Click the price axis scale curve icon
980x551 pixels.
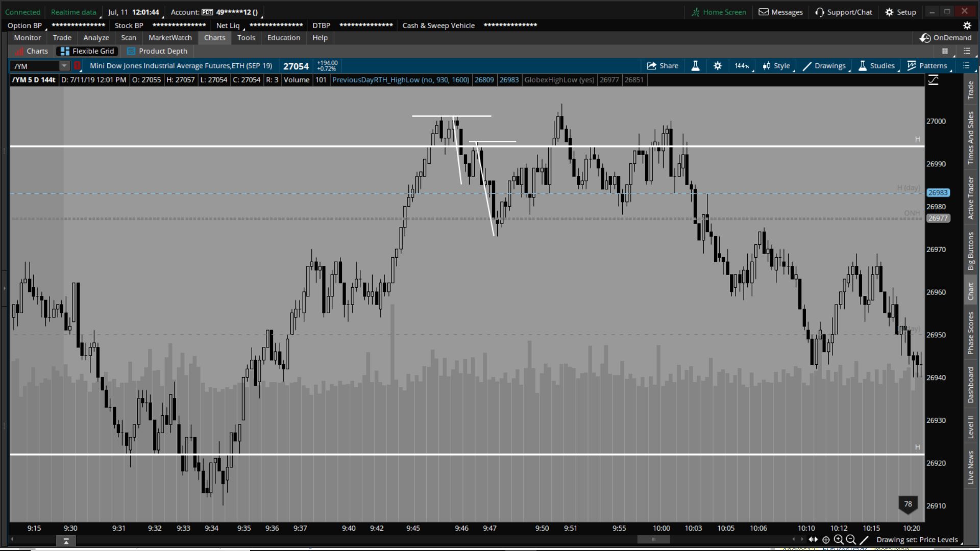tap(934, 80)
